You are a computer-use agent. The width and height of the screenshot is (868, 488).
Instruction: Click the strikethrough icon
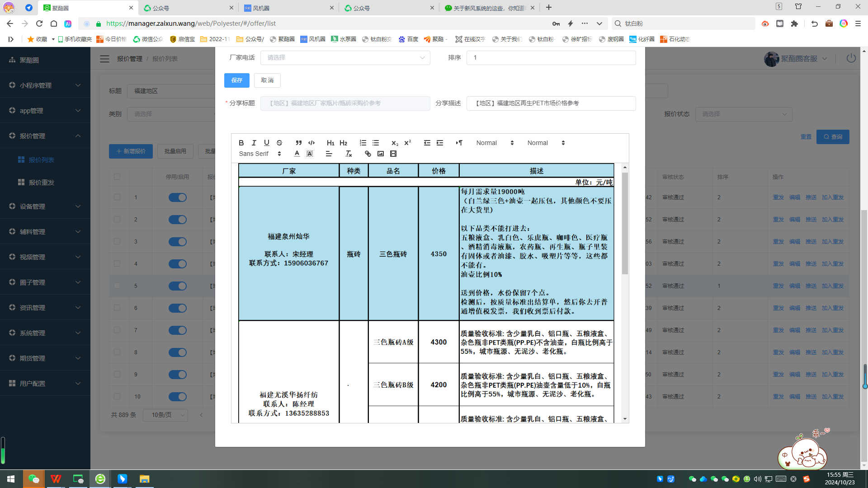click(x=279, y=143)
